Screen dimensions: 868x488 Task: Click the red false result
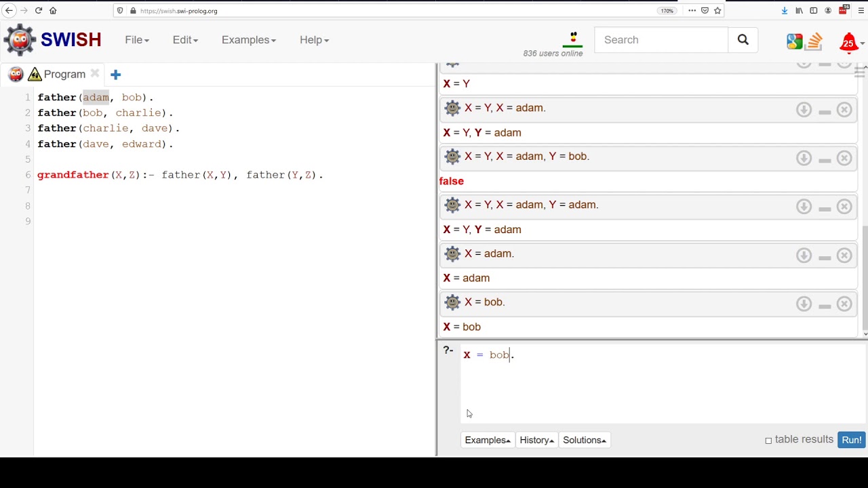pyautogui.click(x=452, y=181)
